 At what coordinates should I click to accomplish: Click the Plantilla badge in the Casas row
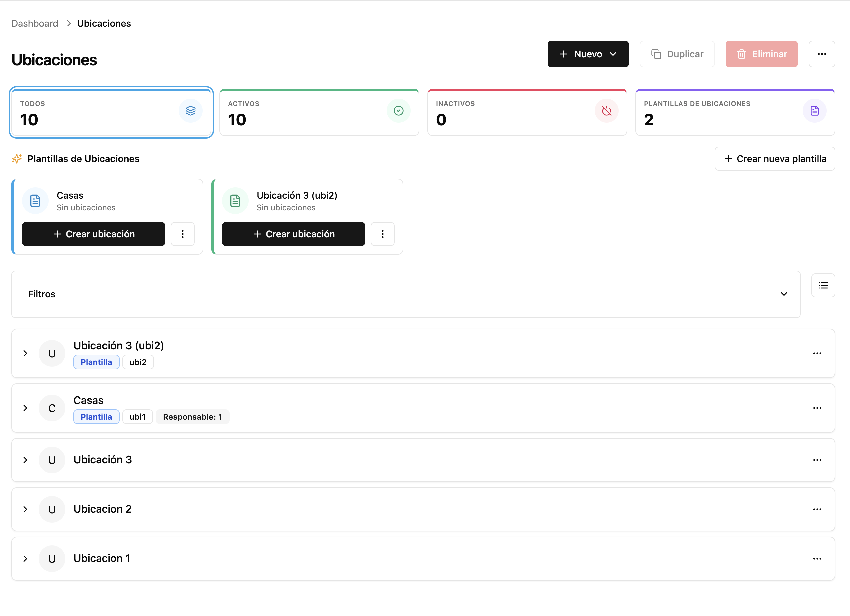[x=96, y=417]
